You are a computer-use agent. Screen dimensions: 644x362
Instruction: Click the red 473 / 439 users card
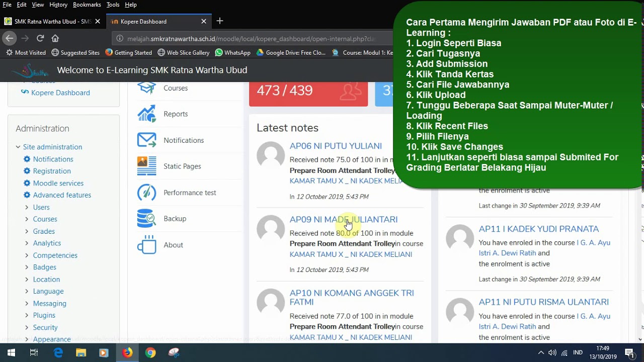[x=308, y=94]
